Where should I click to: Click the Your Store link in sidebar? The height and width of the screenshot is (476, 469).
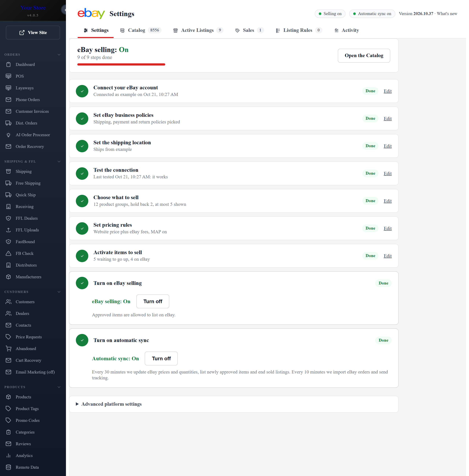point(33,8)
